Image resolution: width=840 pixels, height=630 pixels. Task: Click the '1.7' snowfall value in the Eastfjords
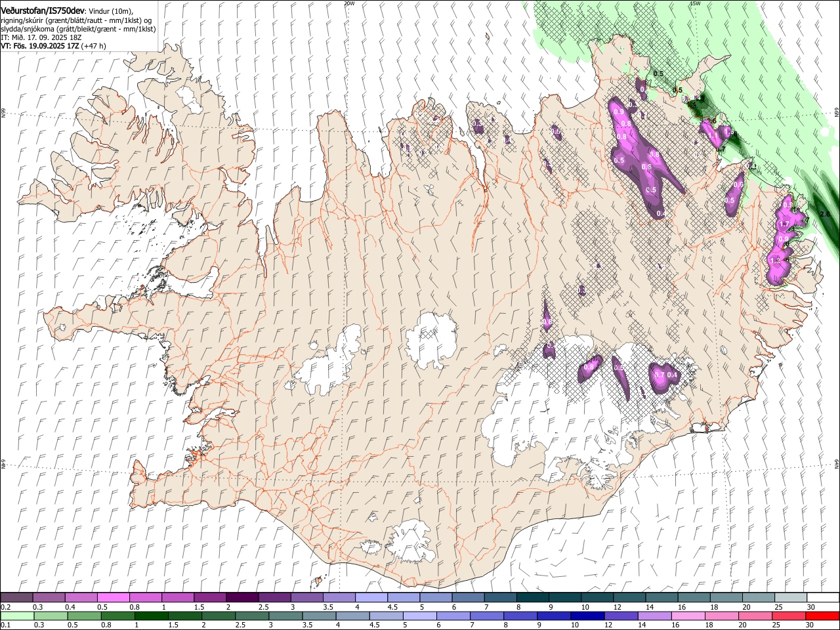point(783,224)
